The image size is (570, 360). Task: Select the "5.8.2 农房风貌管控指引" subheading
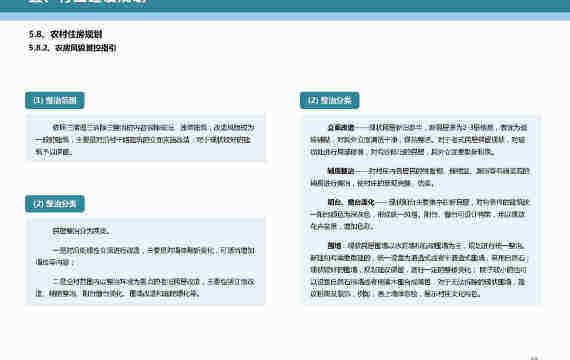[73, 48]
